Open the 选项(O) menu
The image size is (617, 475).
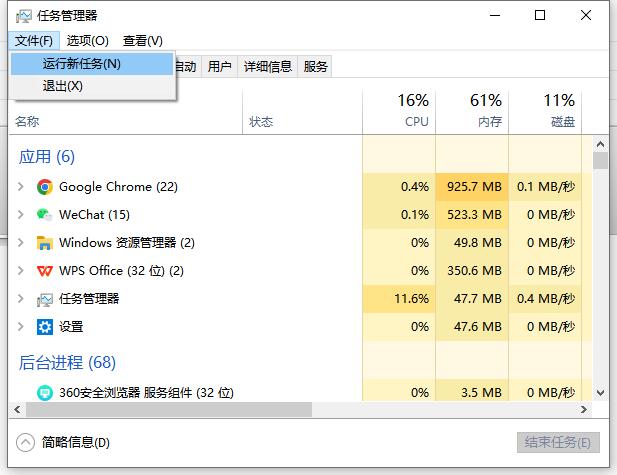point(88,41)
